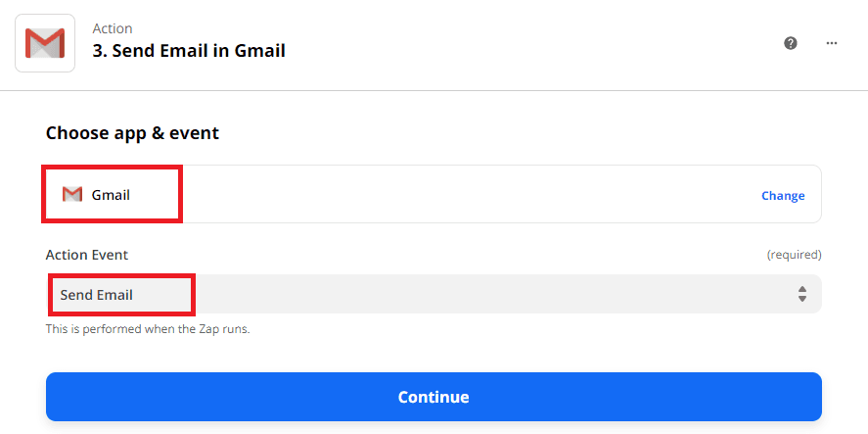Click the 'Choose app & event' heading
868x434 pixels.
132,133
